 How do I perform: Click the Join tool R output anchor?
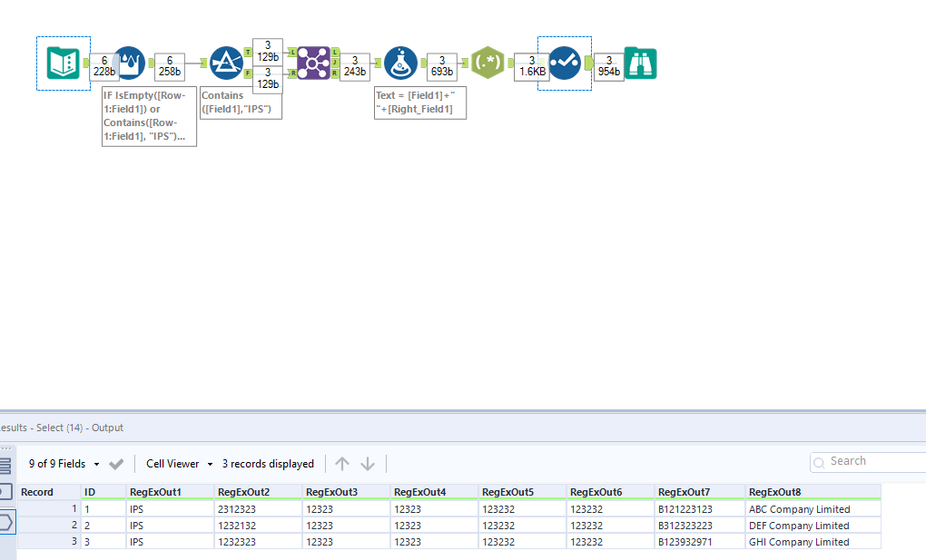[335, 73]
